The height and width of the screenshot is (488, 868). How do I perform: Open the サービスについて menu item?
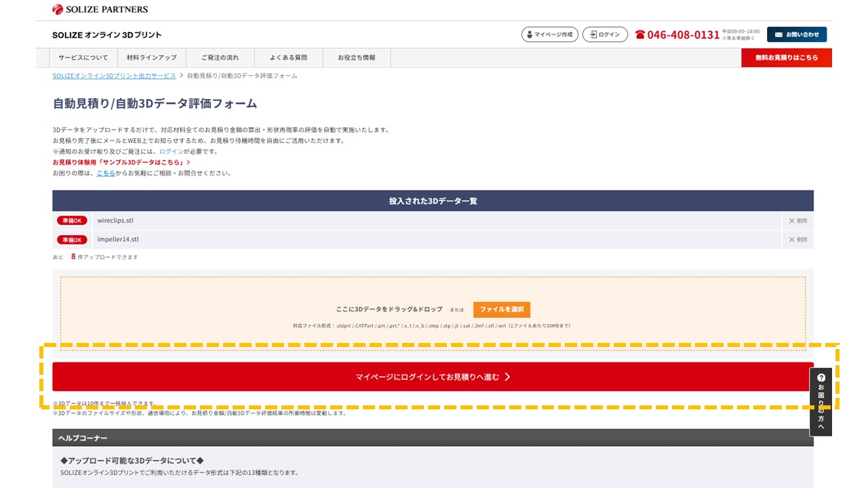(83, 58)
